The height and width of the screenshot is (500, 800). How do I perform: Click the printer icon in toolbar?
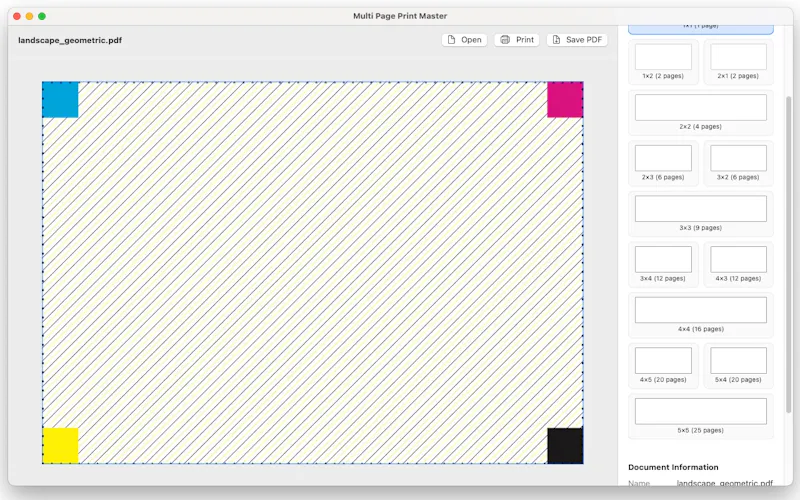505,40
